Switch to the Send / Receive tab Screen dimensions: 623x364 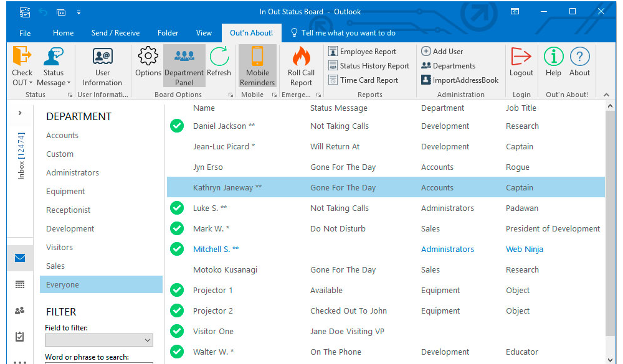(x=115, y=33)
